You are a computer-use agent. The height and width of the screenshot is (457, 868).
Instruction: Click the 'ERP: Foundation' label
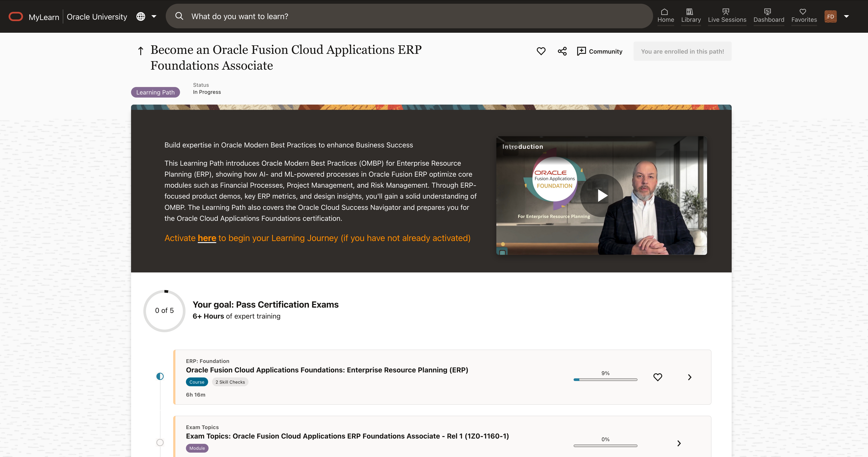pyautogui.click(x=208, y=361)
